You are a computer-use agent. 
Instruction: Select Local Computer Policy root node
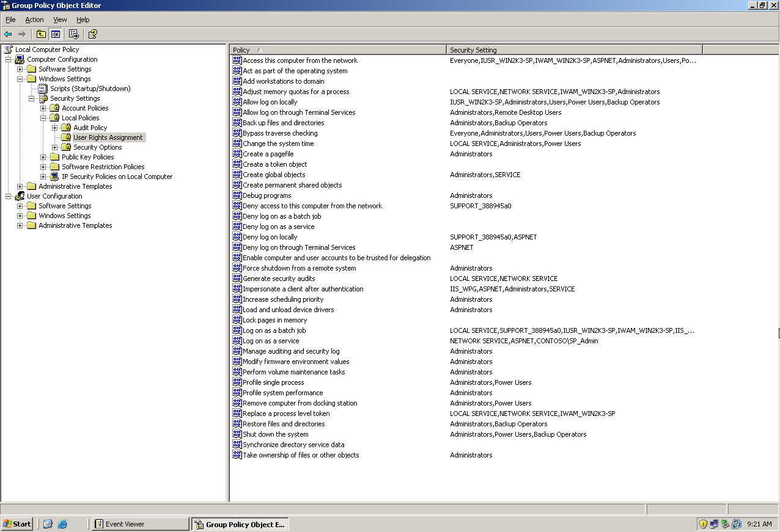point(47,49)
